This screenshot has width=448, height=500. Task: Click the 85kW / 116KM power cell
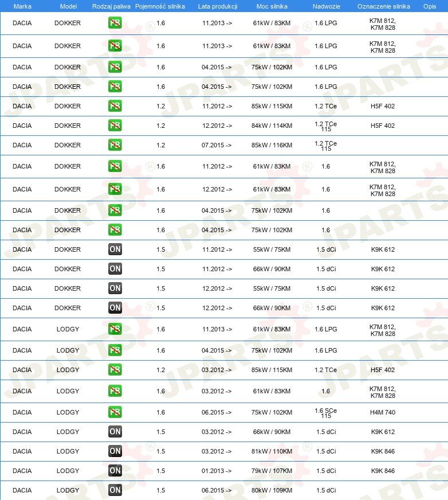click(x=272, y=145)
